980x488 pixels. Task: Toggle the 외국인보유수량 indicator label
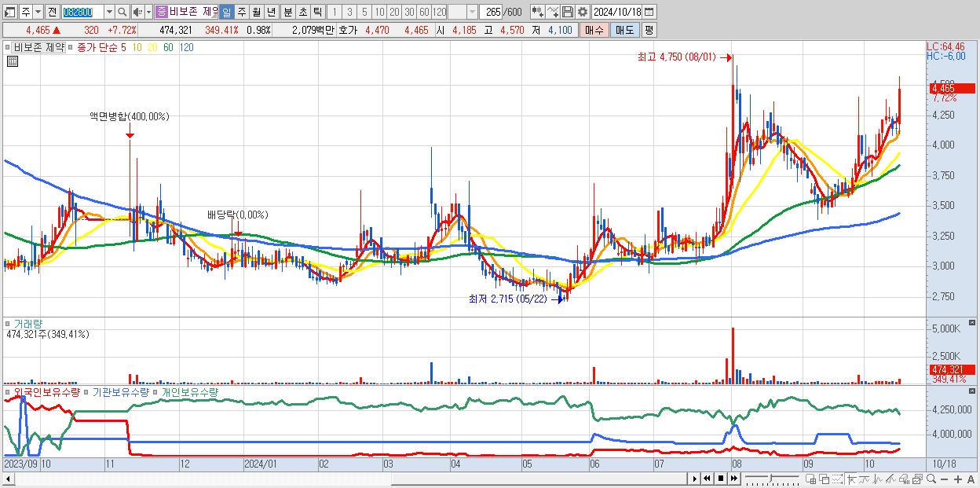pyautogui.click(x=47, y=391)
